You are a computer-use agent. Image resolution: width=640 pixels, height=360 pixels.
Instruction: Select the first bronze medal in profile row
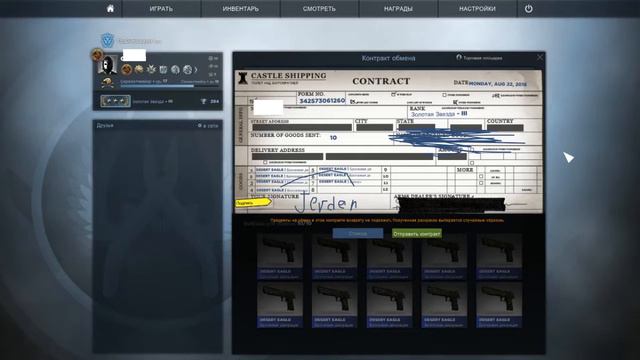pos(127,69)
